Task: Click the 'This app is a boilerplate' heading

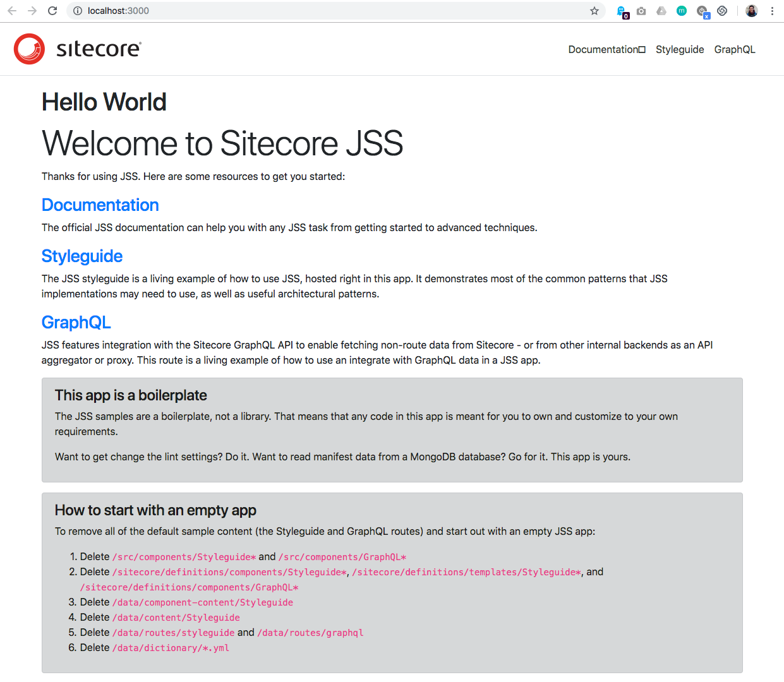Action: pos(131,395)
